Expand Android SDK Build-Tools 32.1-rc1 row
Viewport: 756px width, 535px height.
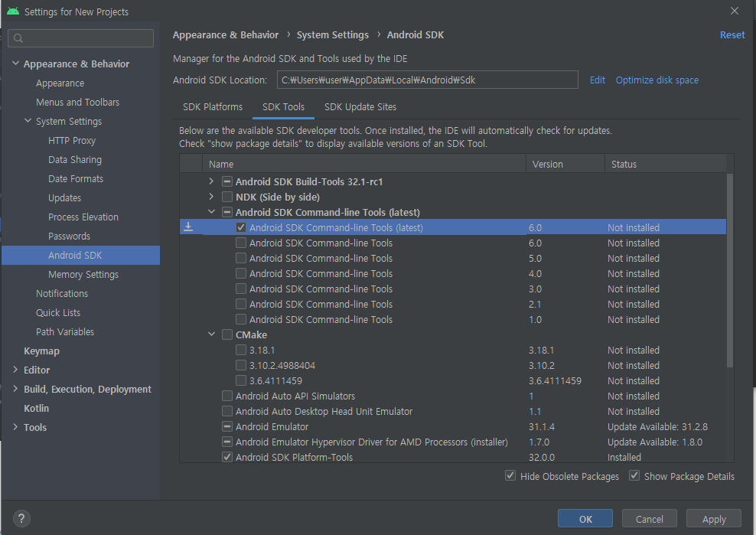coord(211,181)
